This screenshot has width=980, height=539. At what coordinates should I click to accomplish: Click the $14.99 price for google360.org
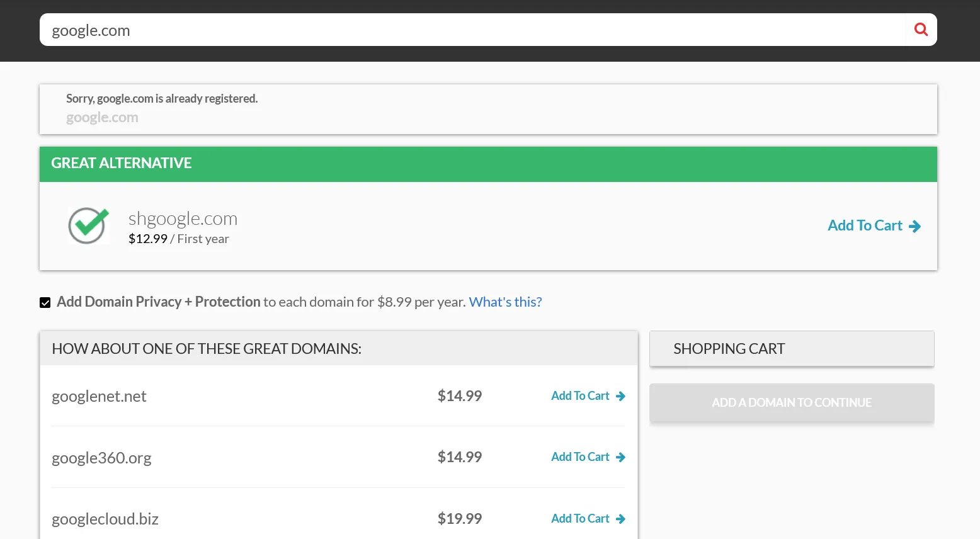point(460,457)
